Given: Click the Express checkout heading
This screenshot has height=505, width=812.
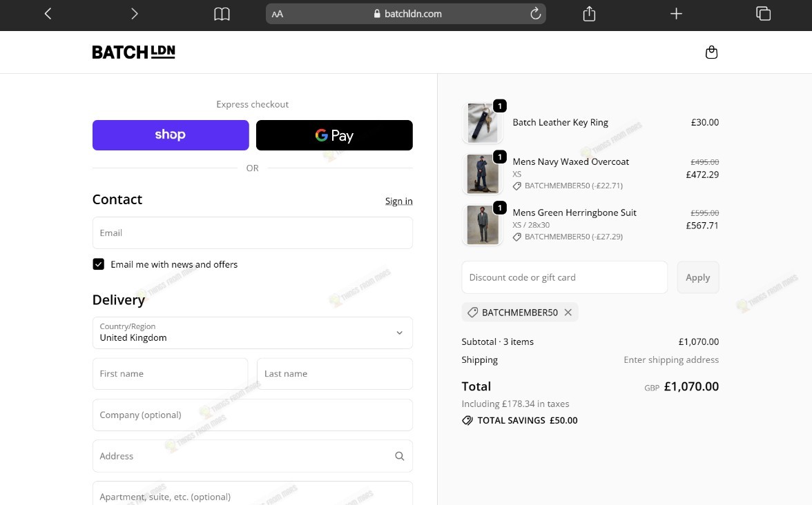Looking at the screenshot, I should coord(252,104).
